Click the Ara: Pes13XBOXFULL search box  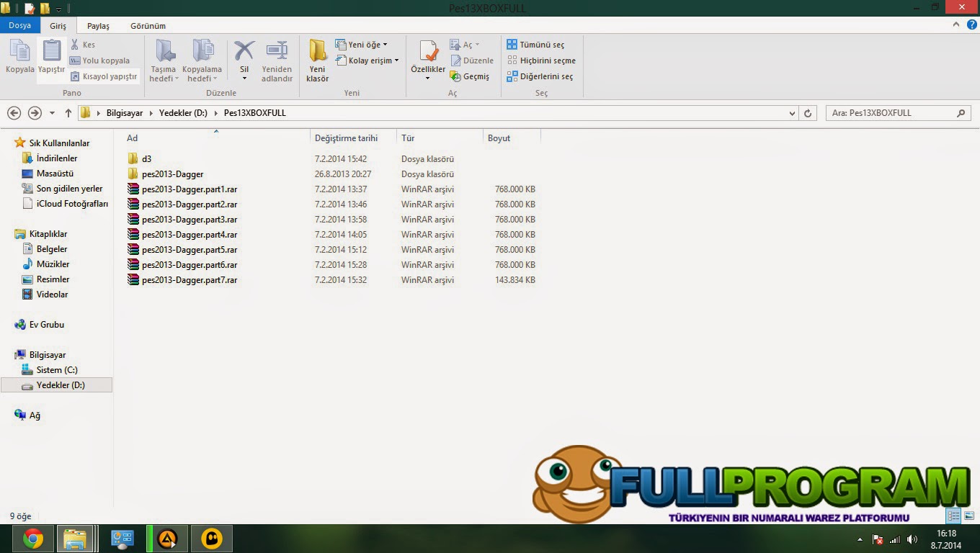[898, 113]
